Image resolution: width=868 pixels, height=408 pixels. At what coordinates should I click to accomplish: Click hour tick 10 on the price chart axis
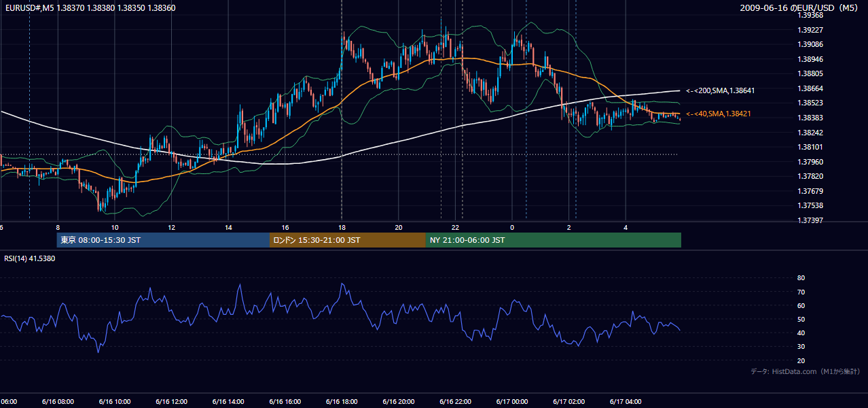tap(115, 228)
